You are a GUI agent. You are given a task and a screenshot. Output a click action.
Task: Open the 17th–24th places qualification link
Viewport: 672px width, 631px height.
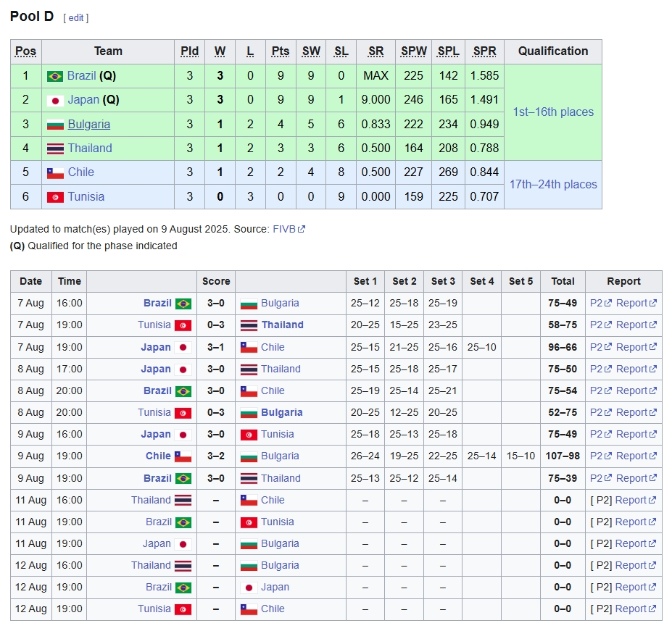(x=552, y=184)
